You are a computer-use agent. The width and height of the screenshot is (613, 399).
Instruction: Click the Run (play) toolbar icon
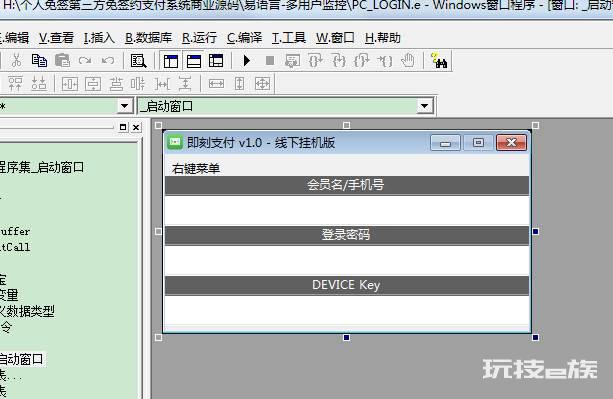[247, 61]
